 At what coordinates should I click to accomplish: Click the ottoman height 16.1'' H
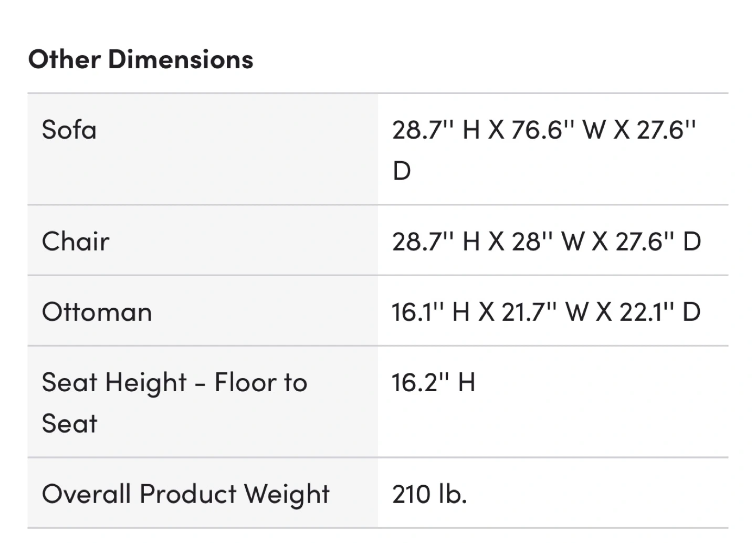(430, 312)
